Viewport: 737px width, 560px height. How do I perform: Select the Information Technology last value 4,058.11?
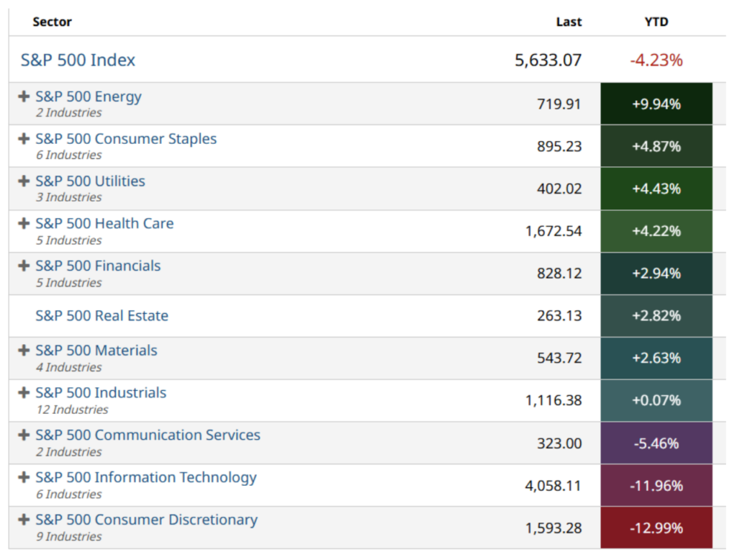click(553, 486)
